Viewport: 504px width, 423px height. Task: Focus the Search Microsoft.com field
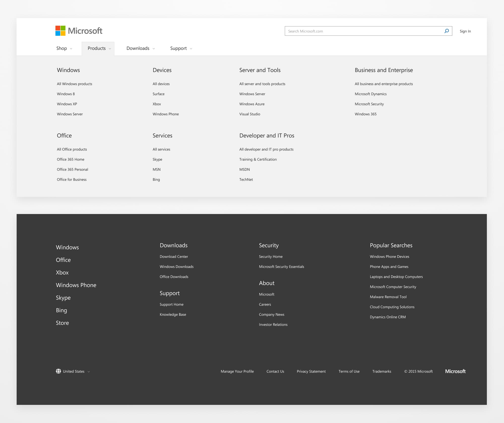(368, 31)
